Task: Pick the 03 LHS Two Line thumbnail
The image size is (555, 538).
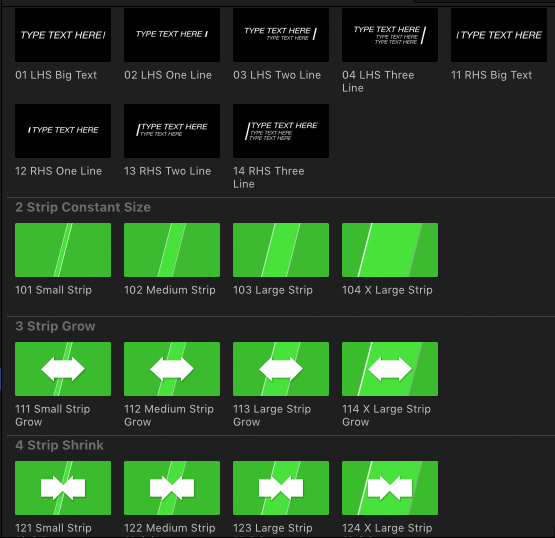Action: tap(281, 35)
